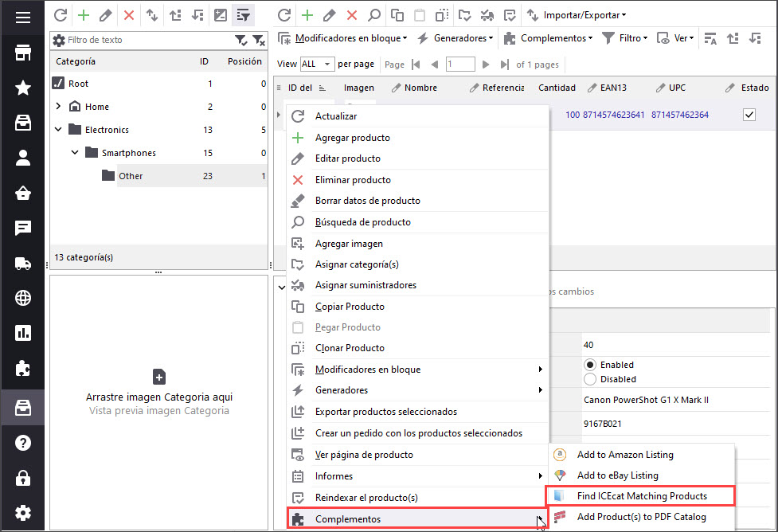The width and height of the screenshot is (778, 532).
Task: Open Generadores toolbar dropdown
Action: [x=455, y=38]
